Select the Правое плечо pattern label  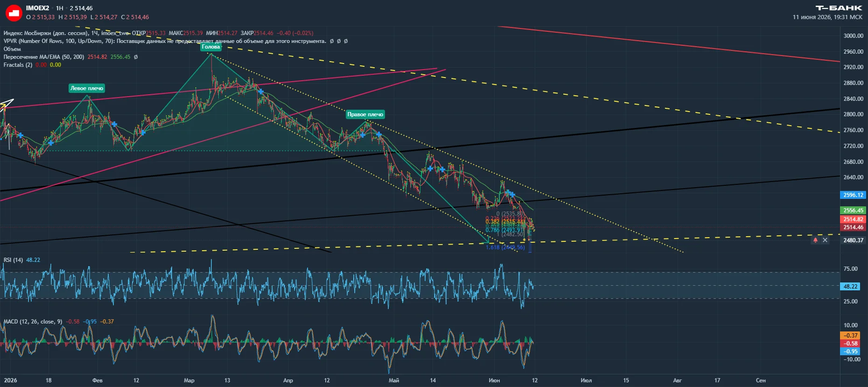[365, 114]
